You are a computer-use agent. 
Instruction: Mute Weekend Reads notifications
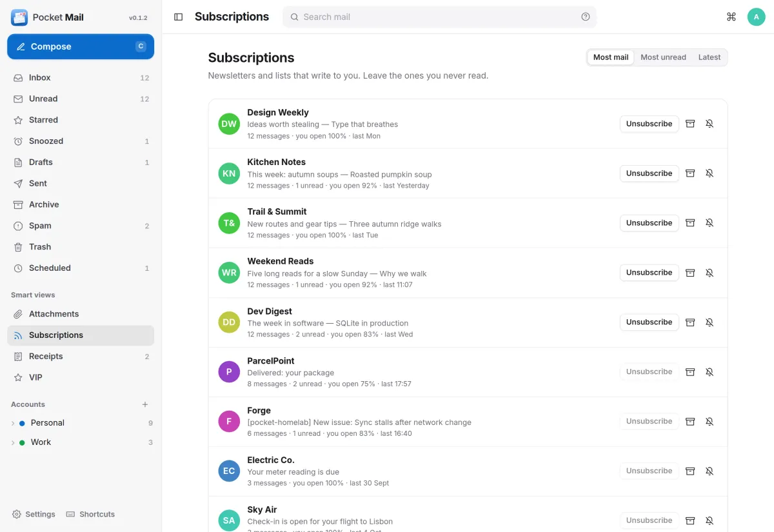click(x=709, y=273)
